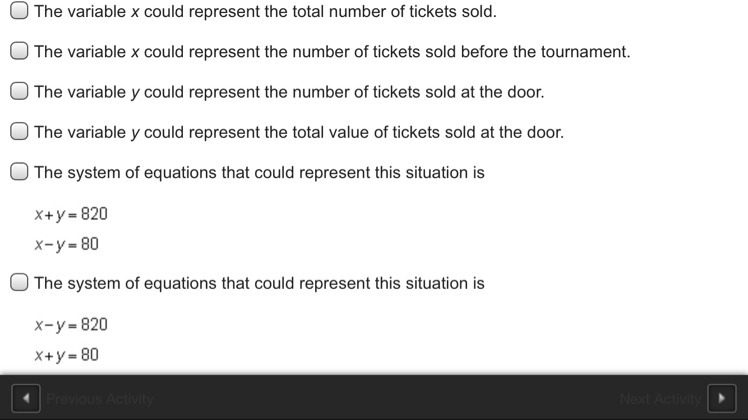Click the equation x+y=820

(71, 214)
